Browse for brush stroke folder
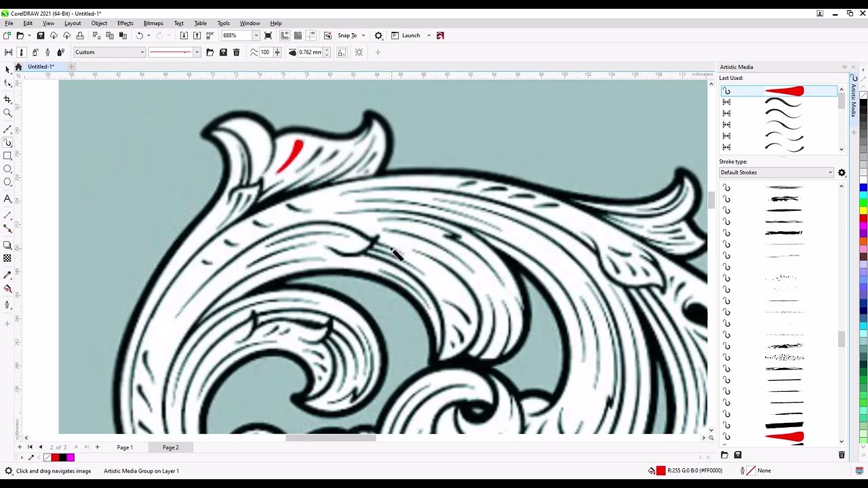The width and height of the screenshot is (868, 488). (x=210, y=52)
